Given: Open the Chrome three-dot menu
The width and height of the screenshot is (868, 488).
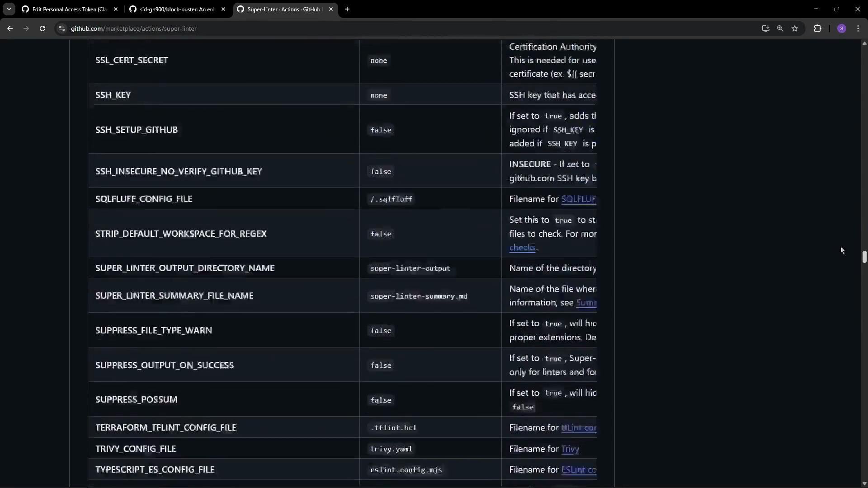Looking at the screenshot, I should coord(858,28).
